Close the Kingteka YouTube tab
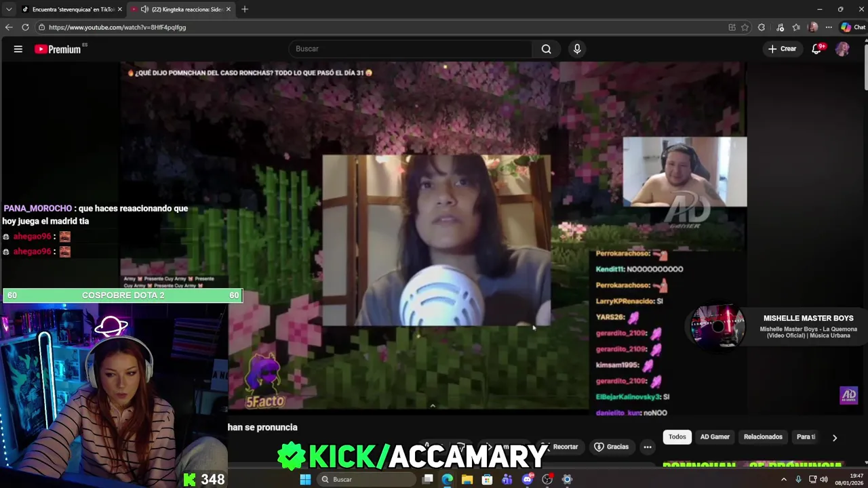868x488 pixels. point(229,9)
